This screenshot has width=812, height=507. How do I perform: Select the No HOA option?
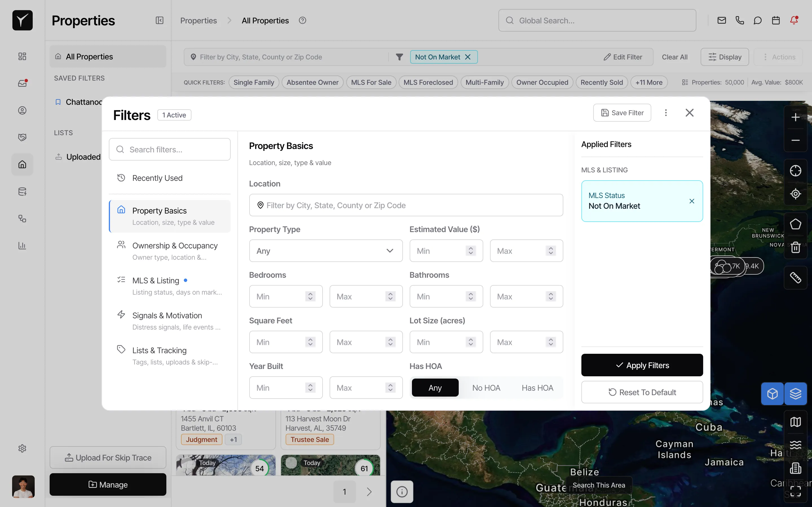click(486, 387)
